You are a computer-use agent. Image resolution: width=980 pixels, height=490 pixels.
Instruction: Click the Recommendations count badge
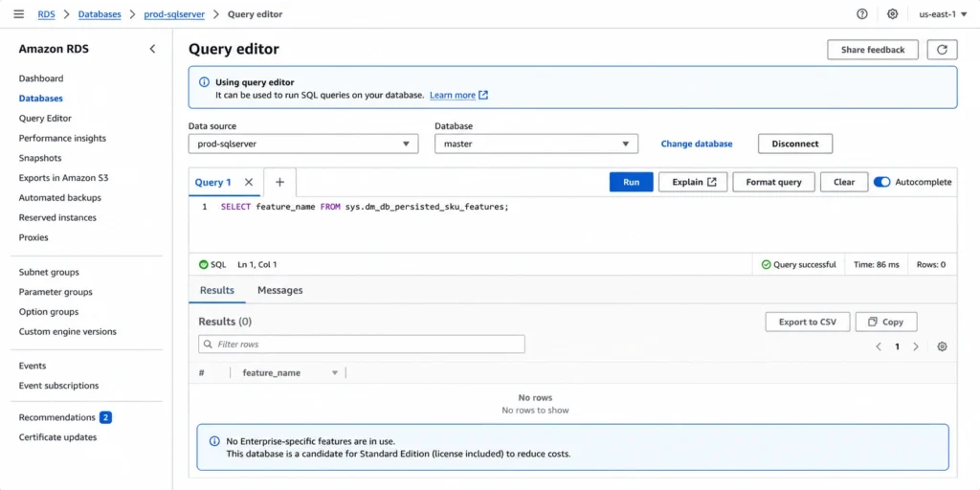pos(105,417)
